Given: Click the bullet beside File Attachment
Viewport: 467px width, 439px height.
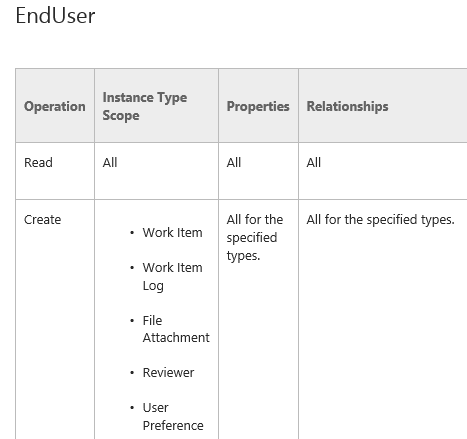Looking at the screenshot, I should [132, 321].
